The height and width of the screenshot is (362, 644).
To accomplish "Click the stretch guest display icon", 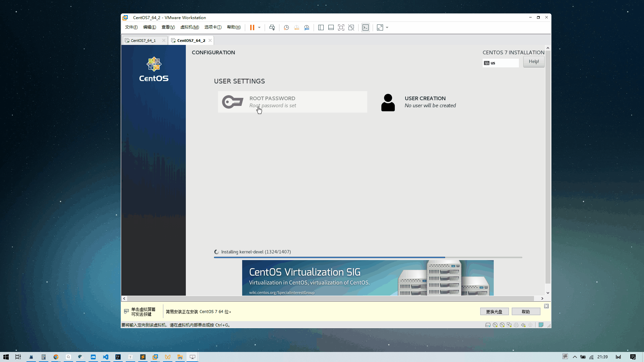I will tap(380, 27).
